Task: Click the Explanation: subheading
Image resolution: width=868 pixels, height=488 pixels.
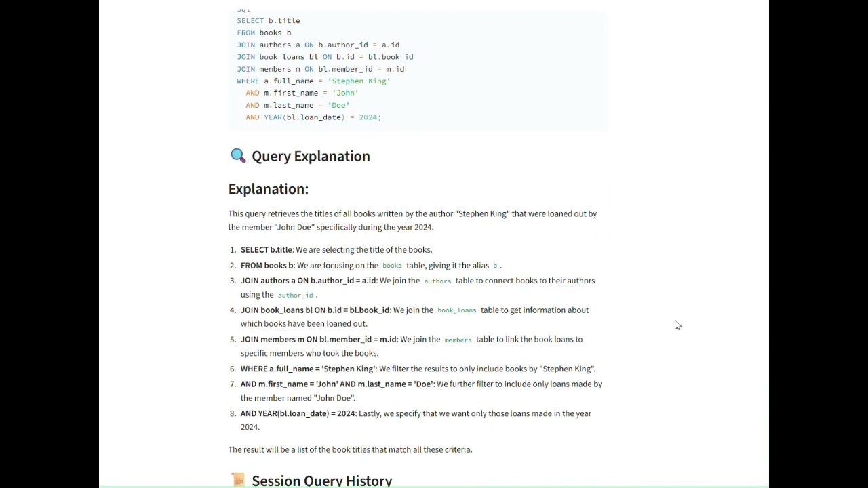Action: pos(268,188)
